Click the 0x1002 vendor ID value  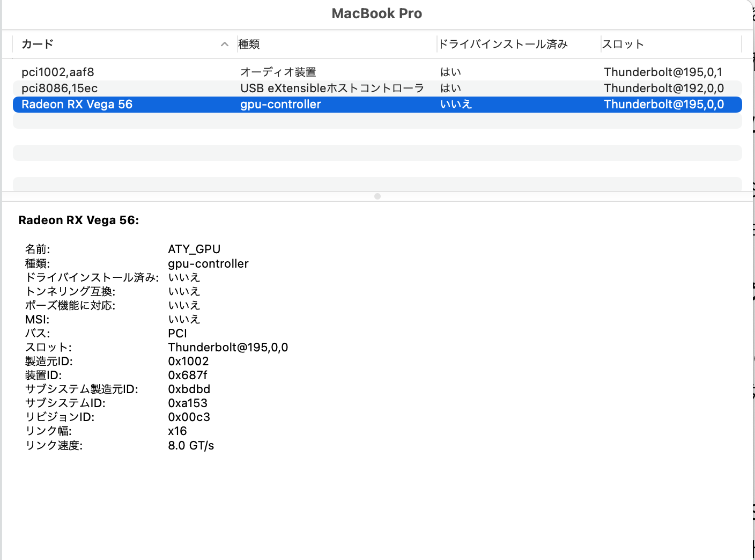tap(188, 361)
